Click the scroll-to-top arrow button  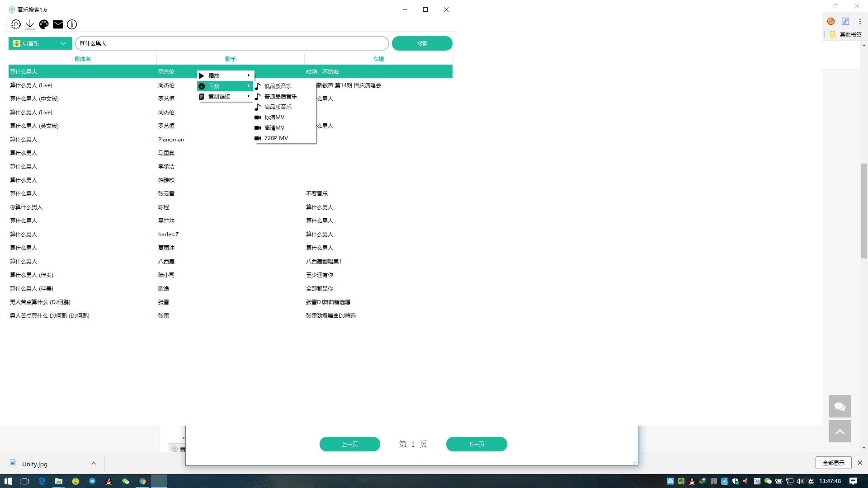pos(840,432)
